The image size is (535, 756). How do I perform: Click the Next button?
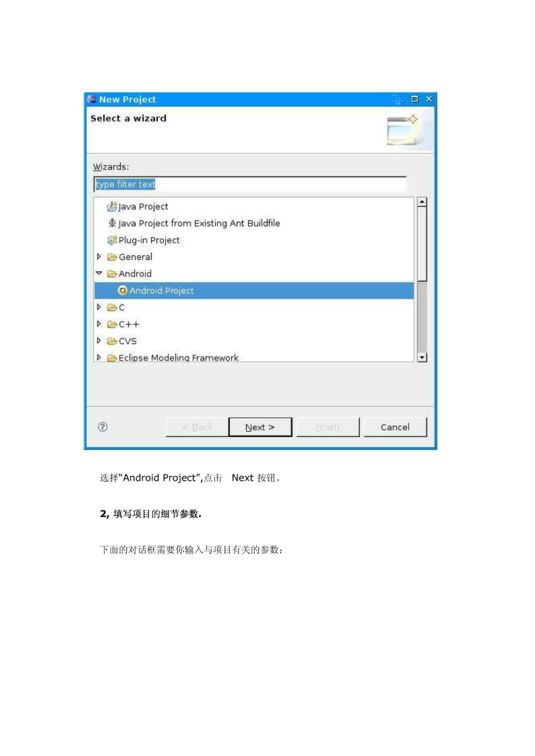coord(260,427)
